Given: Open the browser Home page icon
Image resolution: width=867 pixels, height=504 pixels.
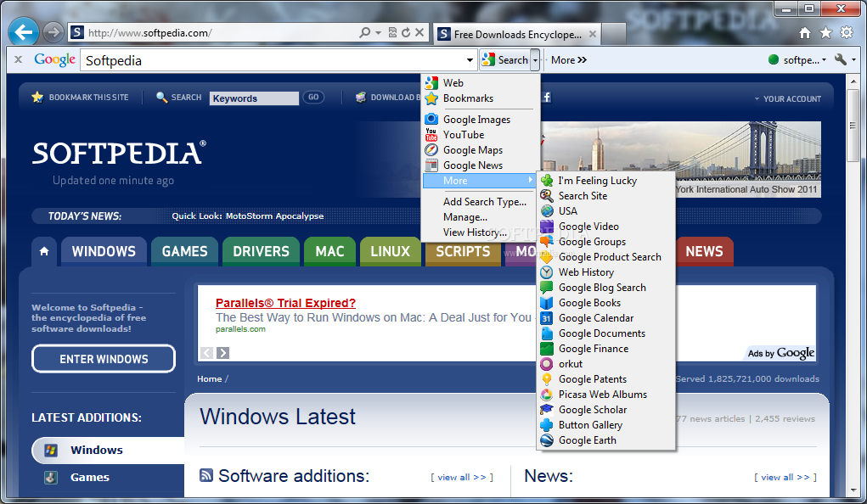Looking at the screenshot, I should (805, 33).
